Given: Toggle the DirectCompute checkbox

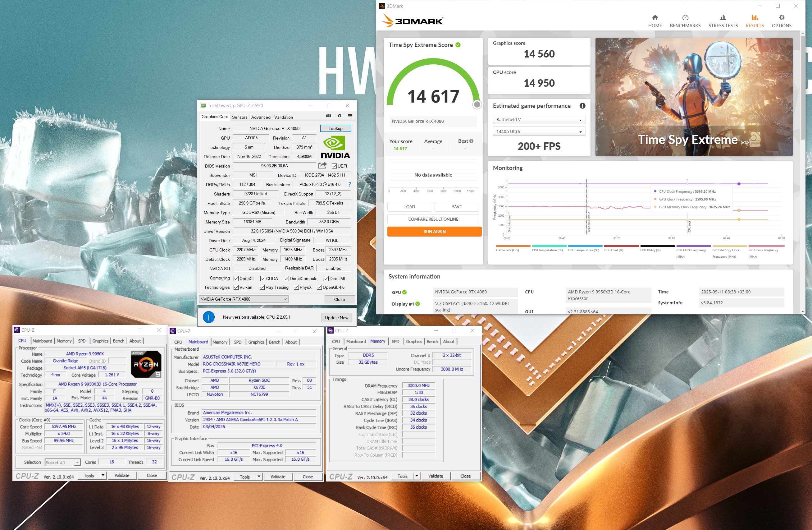Looking at the screenshot, I should pos(286,279).
